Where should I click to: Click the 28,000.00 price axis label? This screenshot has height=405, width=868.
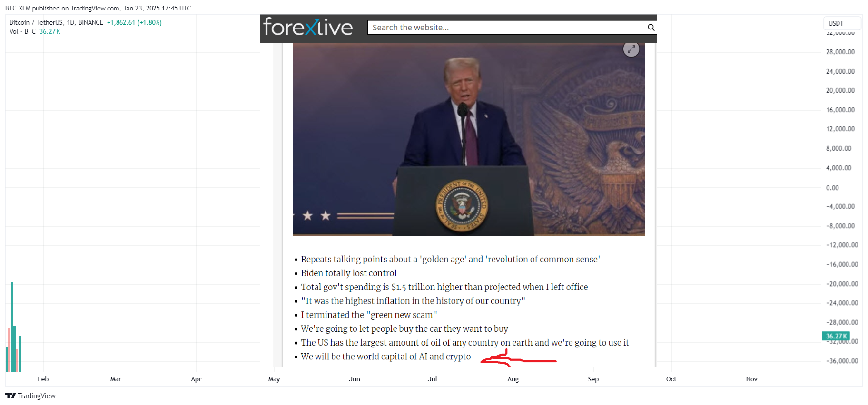(x=840, y=52)
